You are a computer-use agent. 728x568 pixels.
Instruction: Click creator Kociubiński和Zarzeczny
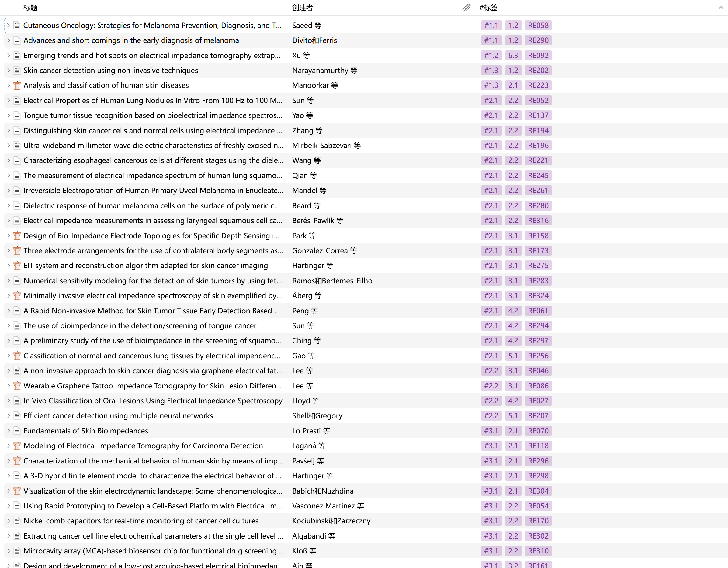point(331,521)
